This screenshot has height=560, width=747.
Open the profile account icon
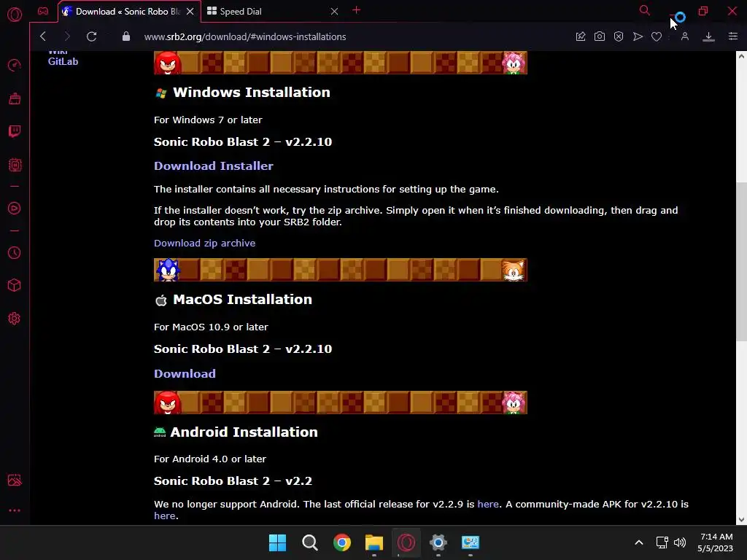tap(684, 36)
